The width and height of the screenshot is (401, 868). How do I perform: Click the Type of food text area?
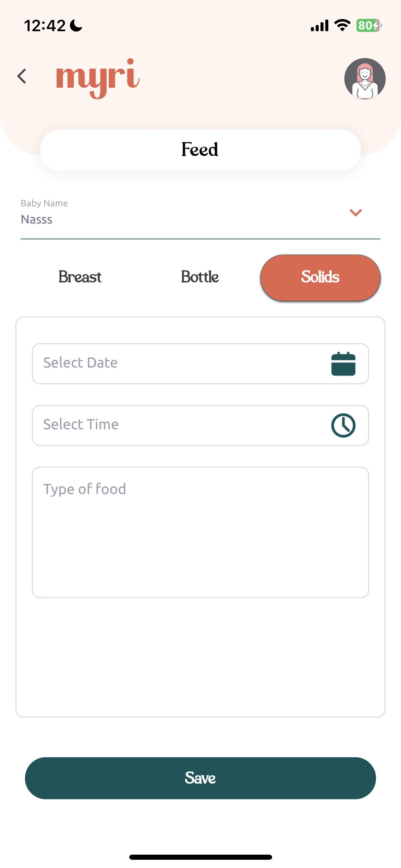[x=200, y=532]
